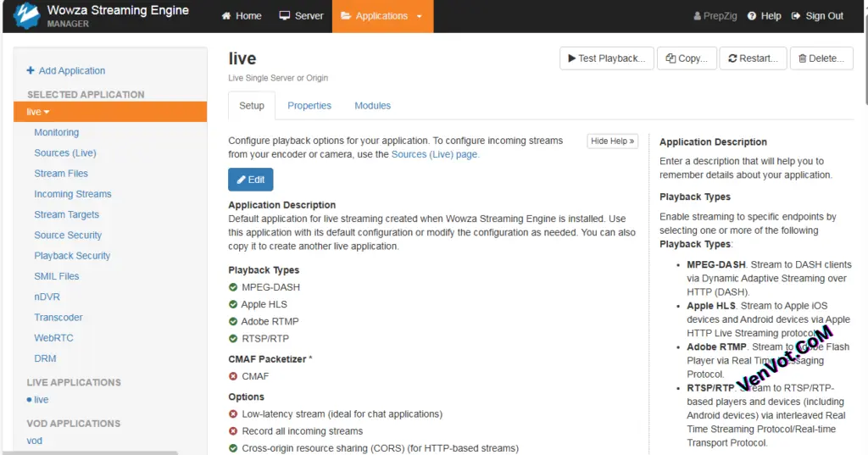Viewport: 868px width, 455px height.
Task: Open the Applications dropdown caret
Action: [x=419, y=16]
